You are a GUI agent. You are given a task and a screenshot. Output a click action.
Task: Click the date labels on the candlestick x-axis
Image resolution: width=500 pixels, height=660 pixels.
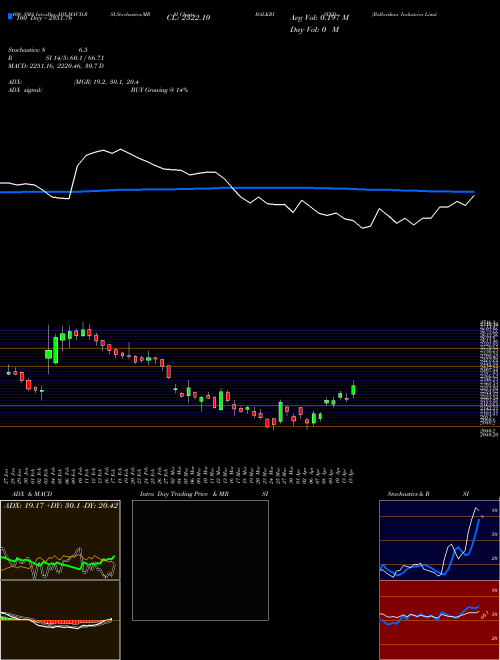(x=180, y=476)
